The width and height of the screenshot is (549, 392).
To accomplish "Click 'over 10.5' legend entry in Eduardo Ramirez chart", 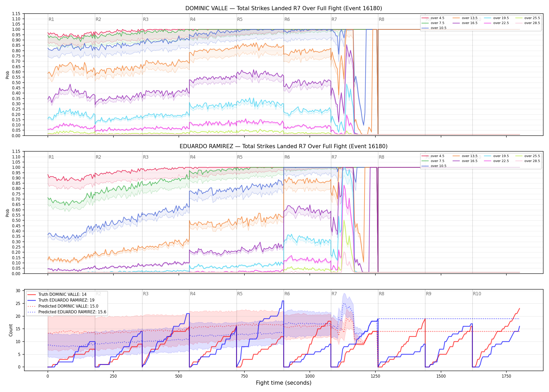I will 434,166.
